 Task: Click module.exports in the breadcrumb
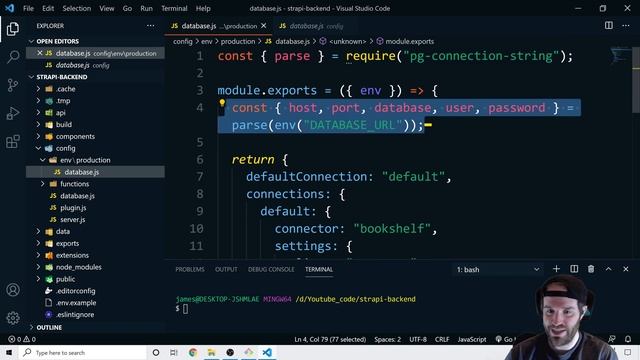(409, 41)
